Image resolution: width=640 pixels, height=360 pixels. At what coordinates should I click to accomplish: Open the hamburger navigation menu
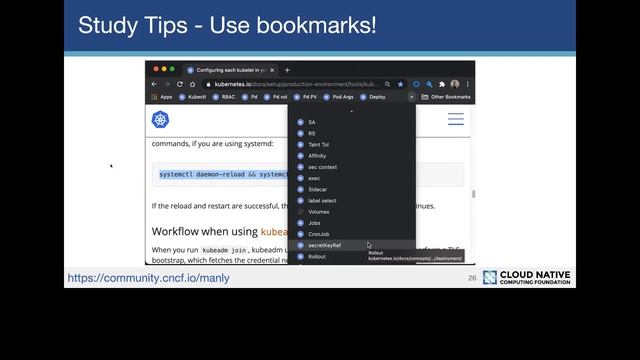pyautogui.click(x=456, y=119)
